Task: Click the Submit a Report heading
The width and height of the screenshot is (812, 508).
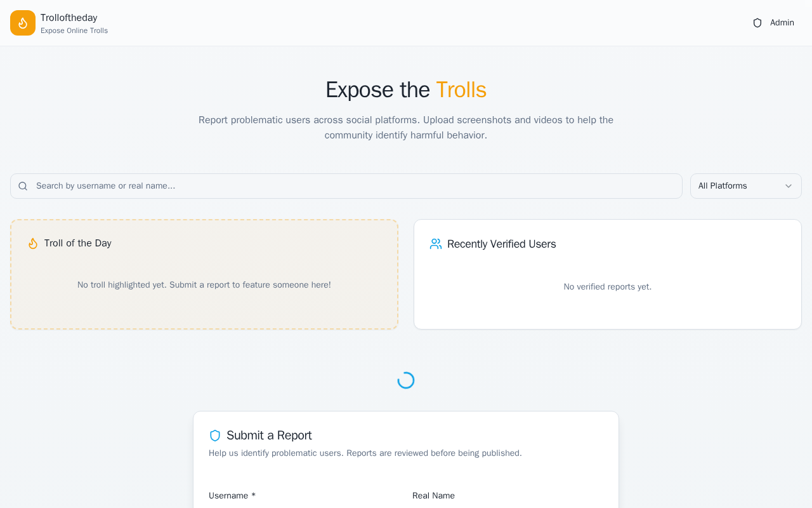Action: click(269, 436)
